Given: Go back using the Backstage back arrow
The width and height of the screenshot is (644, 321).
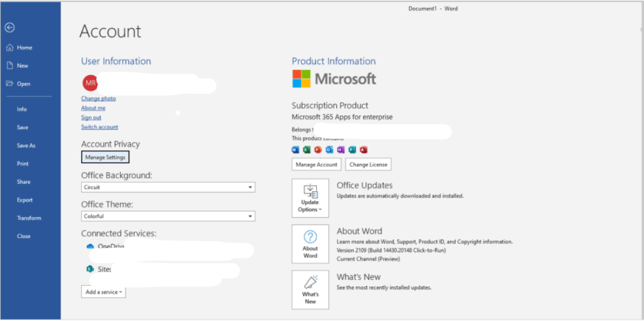Looking at the screenshot, I should pos(10,27).
